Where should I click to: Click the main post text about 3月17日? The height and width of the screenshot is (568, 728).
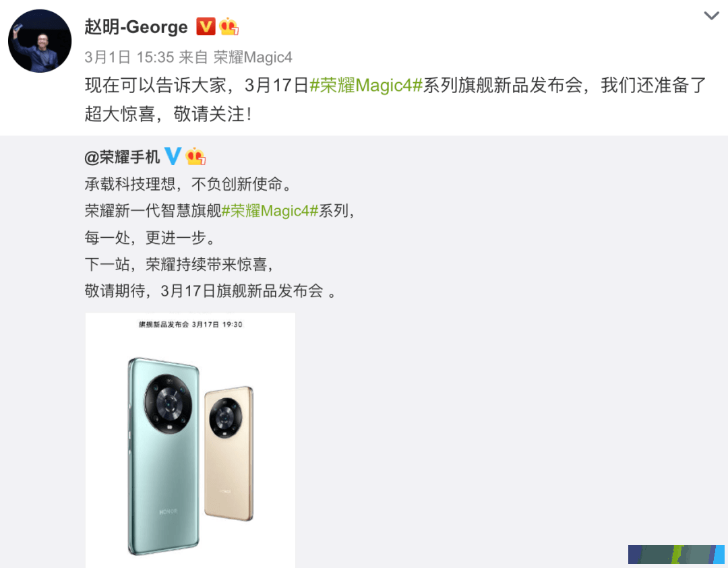point(396,99)
